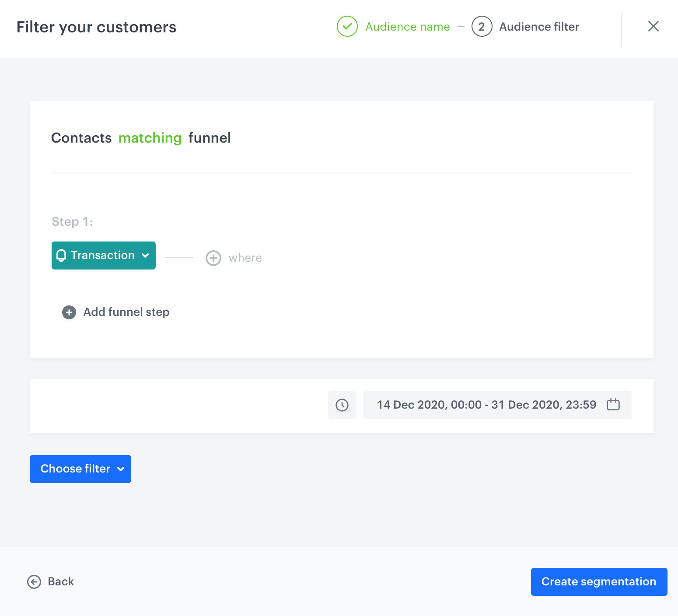The height and width of the screenshot is (616, 678).
Task: Toggle the green 'matching' condition word
Action: [150, 138]
